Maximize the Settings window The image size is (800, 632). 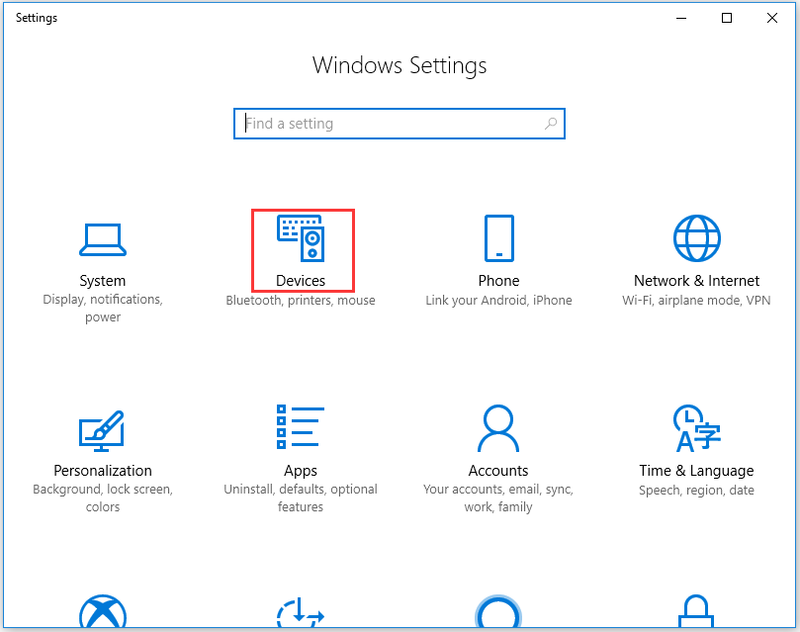click(727, 18)
